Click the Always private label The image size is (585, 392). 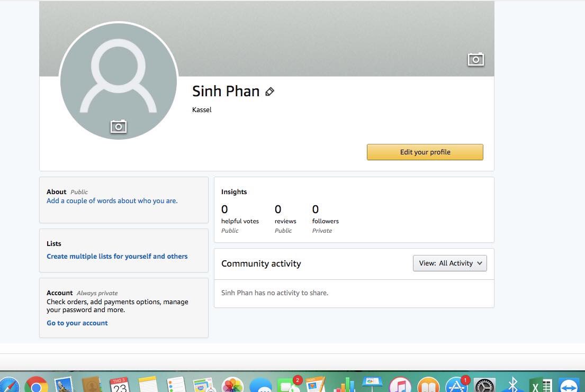click(97, 293)
